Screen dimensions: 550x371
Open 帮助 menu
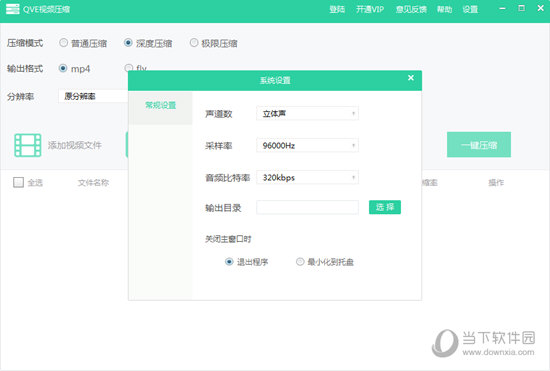tap(444, 9)
